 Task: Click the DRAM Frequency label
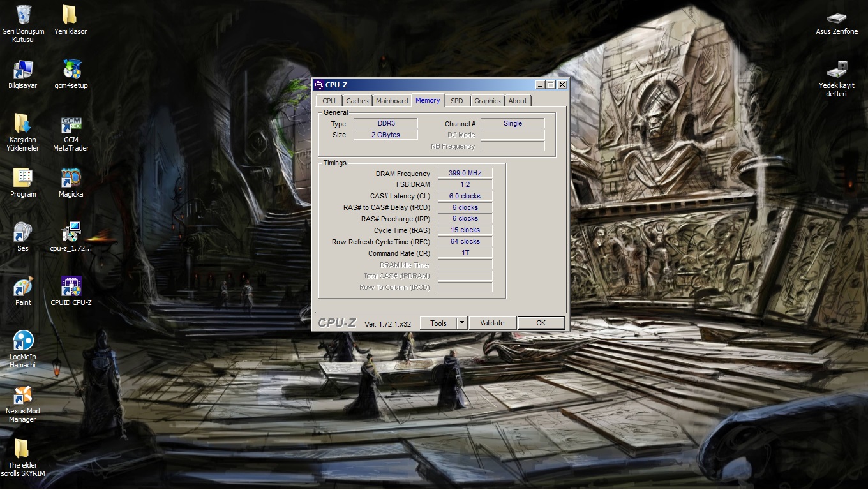pyautogui.click(x=403, y=174)
